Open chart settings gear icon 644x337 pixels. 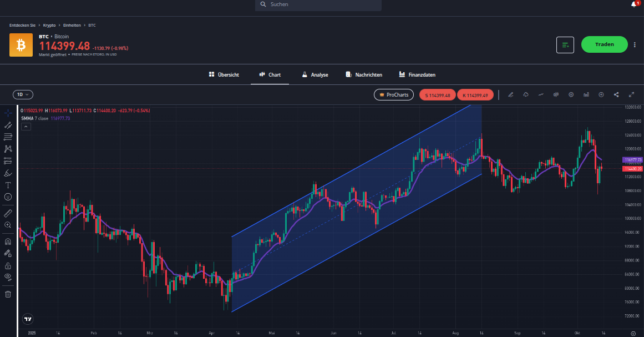[571, 95]
